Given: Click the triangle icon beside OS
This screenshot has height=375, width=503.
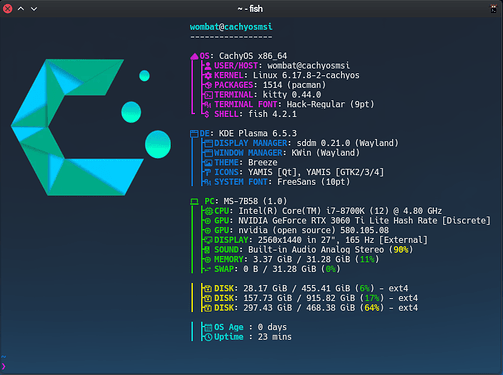Looking at the screenshot, I should (x=194, y=56).
